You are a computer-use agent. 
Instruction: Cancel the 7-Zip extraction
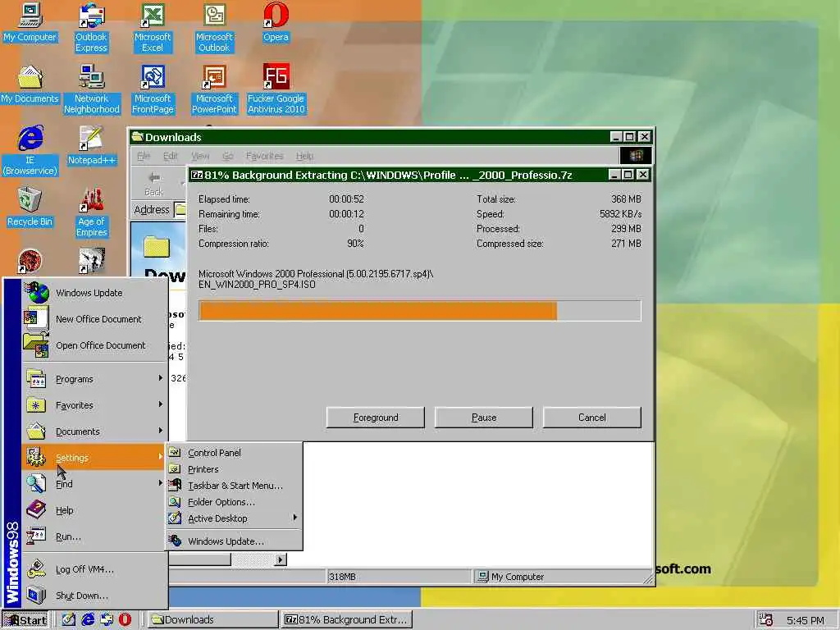coord(592,418)
